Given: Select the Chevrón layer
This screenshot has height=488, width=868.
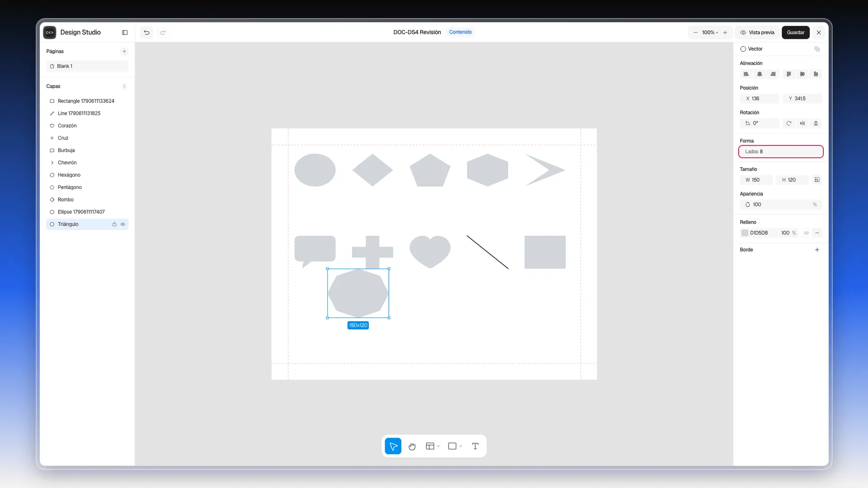Looking at the screenshot, I should [87, 163].
